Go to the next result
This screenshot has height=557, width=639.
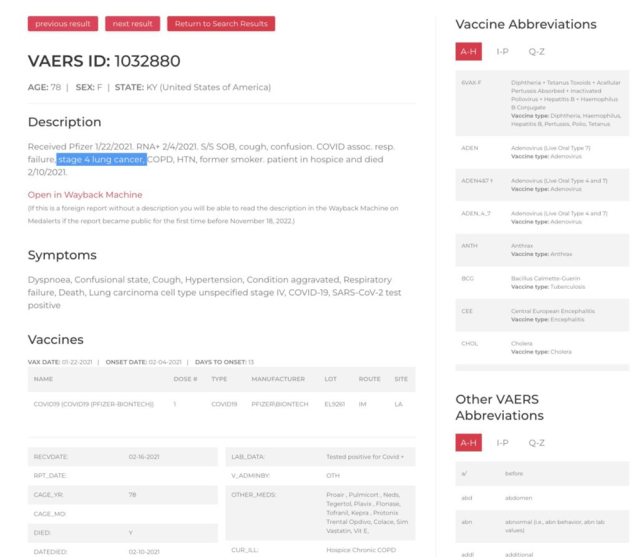coord(132,24)
